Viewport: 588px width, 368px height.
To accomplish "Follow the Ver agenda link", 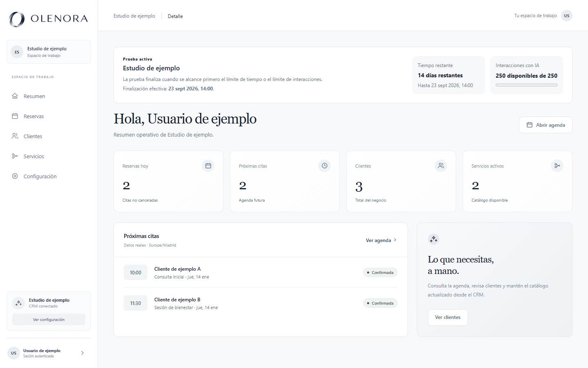I will [381, 240].
